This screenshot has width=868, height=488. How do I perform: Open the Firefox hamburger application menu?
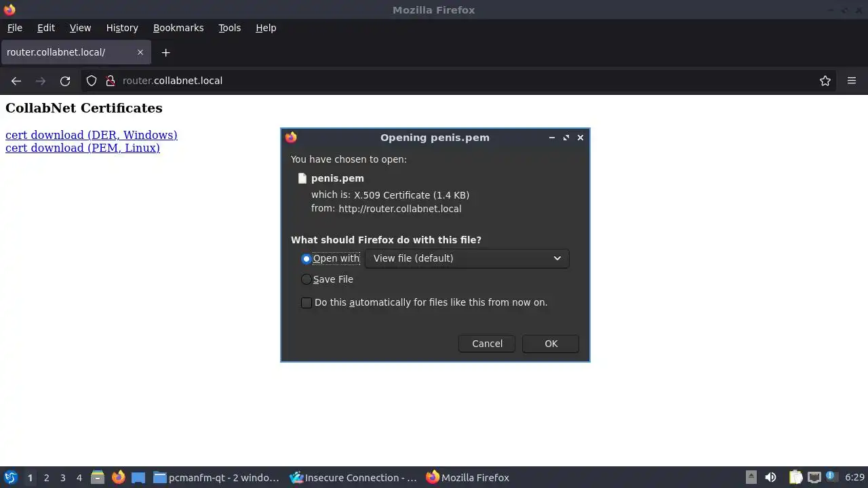click(x=852, y=81)
